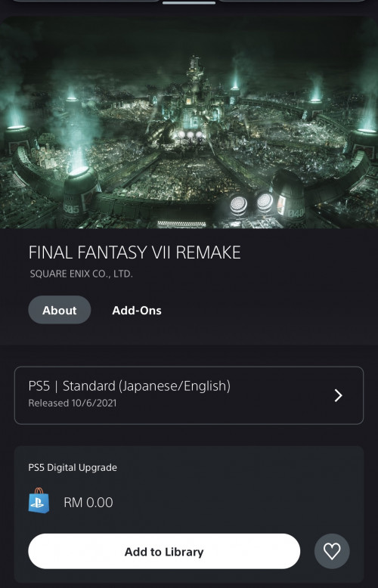Expand the PS5 Standard edition selector

click(189, 395)
